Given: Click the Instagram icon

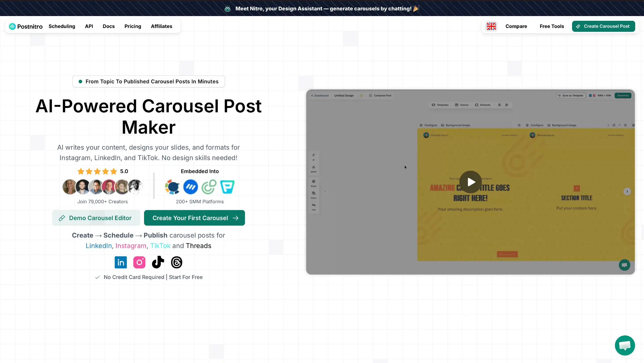Looking at the screenshot, I should point(139,262).
